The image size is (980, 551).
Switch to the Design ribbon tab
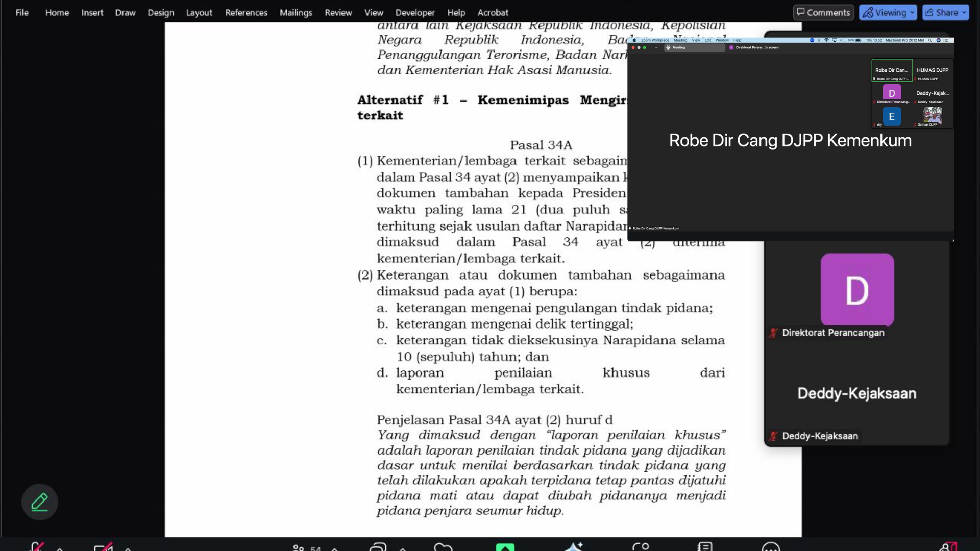tap(161, 12)
